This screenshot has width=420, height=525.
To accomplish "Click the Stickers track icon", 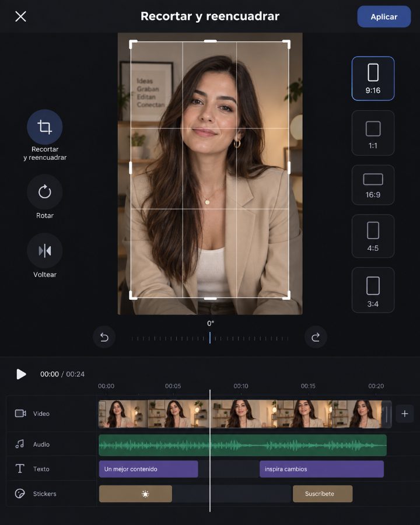I will point(20,494).
